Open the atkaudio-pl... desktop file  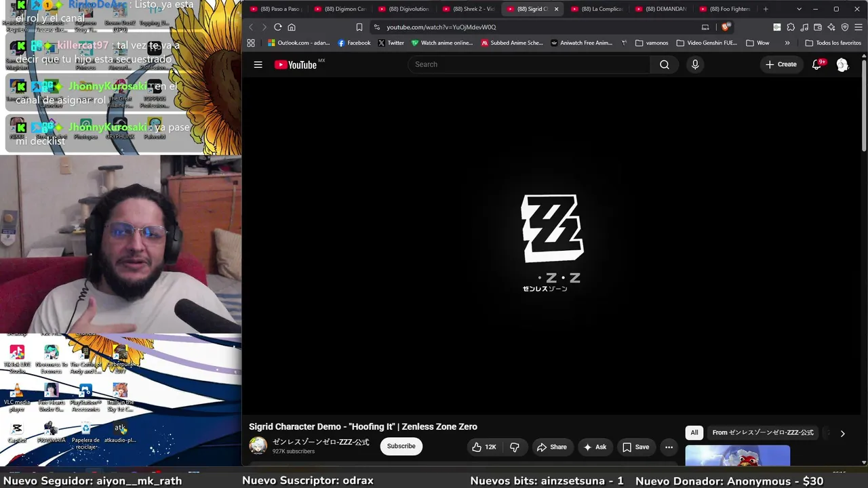120,433
